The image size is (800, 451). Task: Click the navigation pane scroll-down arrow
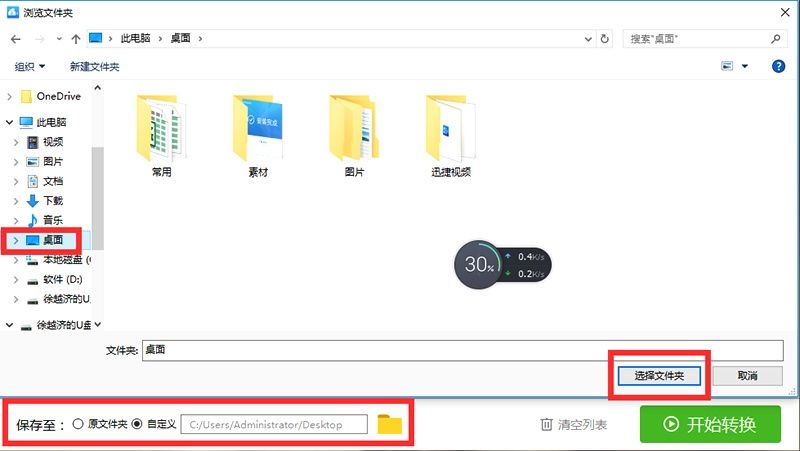click(x=97, y=324)
